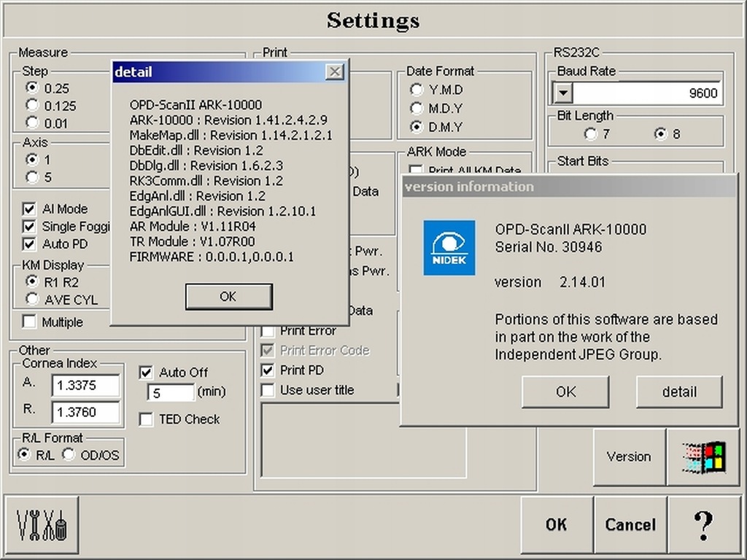This screenshot has height=560, width=747.
Task: Click the user title text area
Action: point(363,440)
